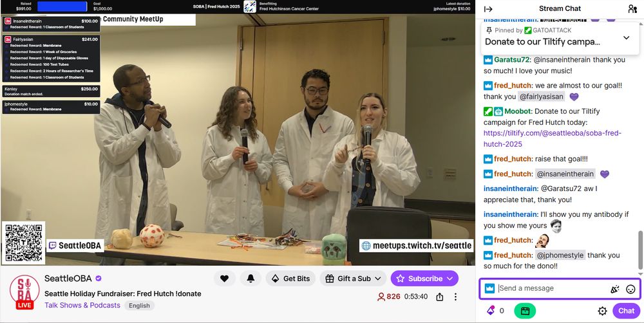This screenshot has height=323, width=644.
Task: Open chat settings gear
Action: pyautogui.click(x=602, y=311)
